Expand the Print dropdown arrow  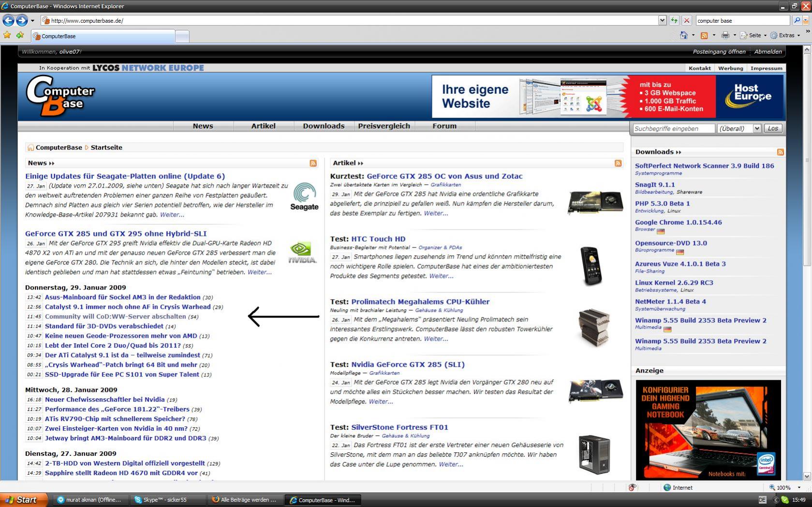tap(735, 35)
